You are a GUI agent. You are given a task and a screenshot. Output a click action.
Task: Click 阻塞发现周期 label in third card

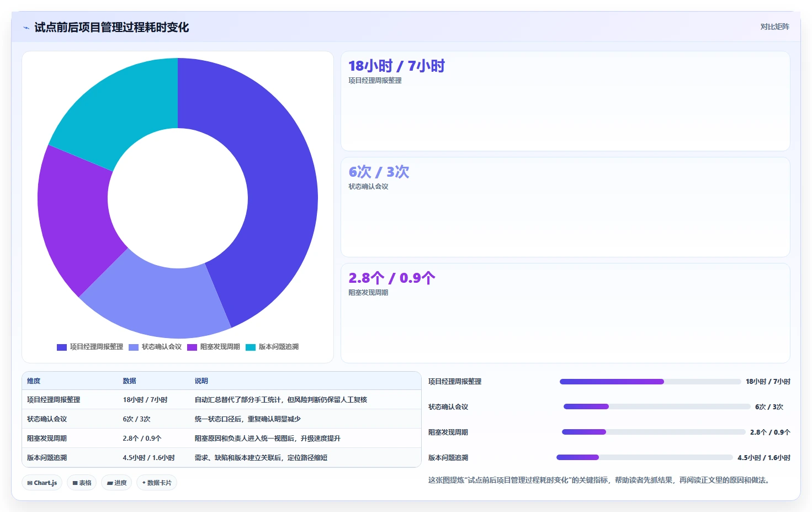(x=368, y=293)
